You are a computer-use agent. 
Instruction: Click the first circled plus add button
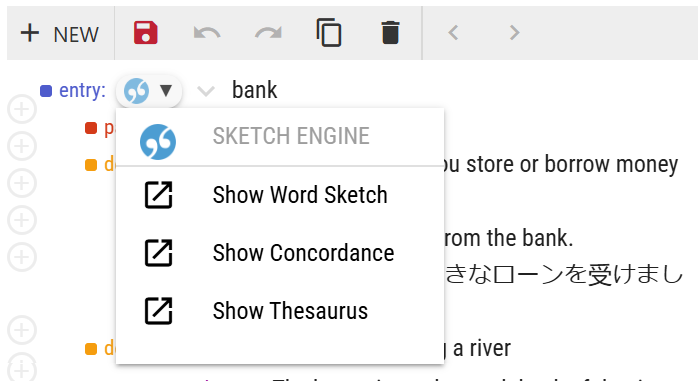point(22,109)
